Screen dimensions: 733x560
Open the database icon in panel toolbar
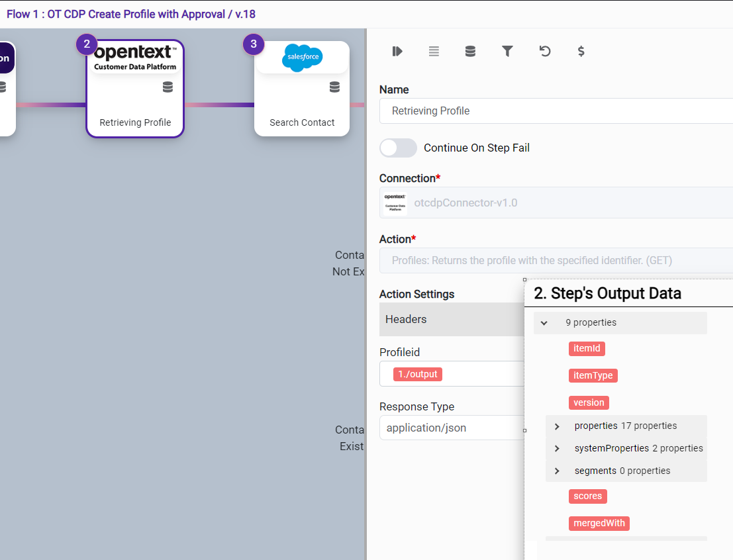tap(470, 52)
